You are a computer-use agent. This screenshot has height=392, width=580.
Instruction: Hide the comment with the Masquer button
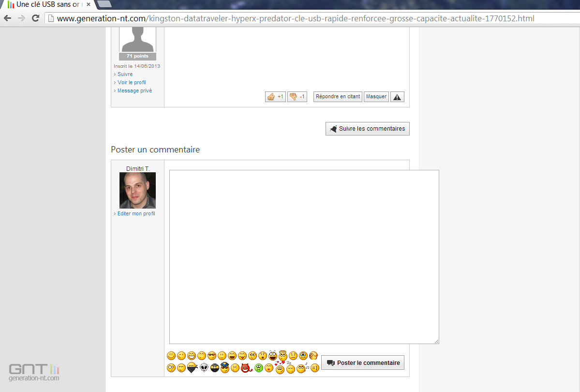tap(376, 97)
